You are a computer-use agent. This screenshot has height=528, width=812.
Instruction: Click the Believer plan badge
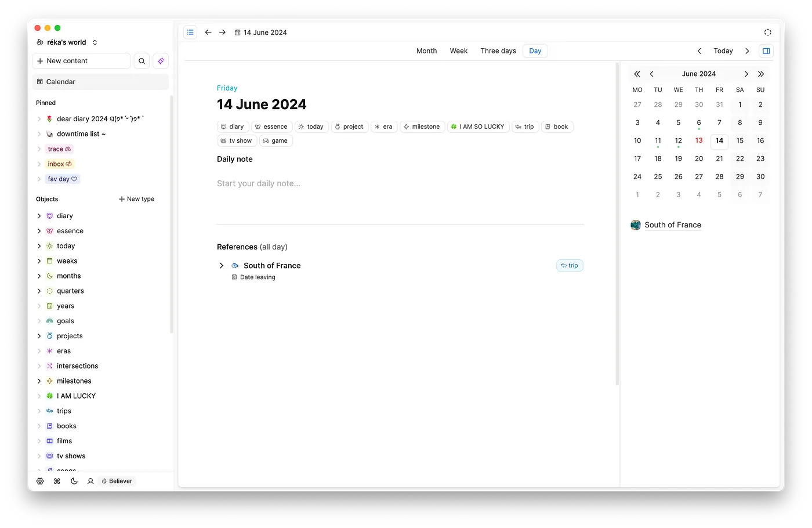[117, 481]
